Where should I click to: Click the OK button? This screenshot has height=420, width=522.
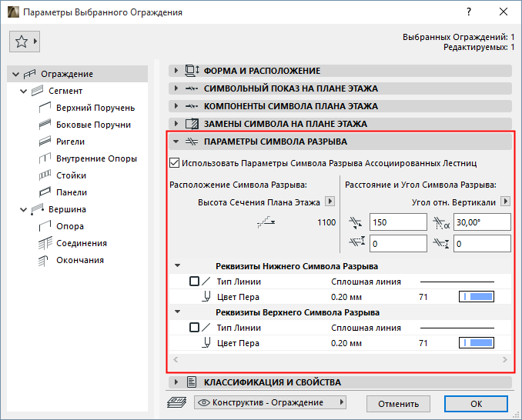pos(476,404)
